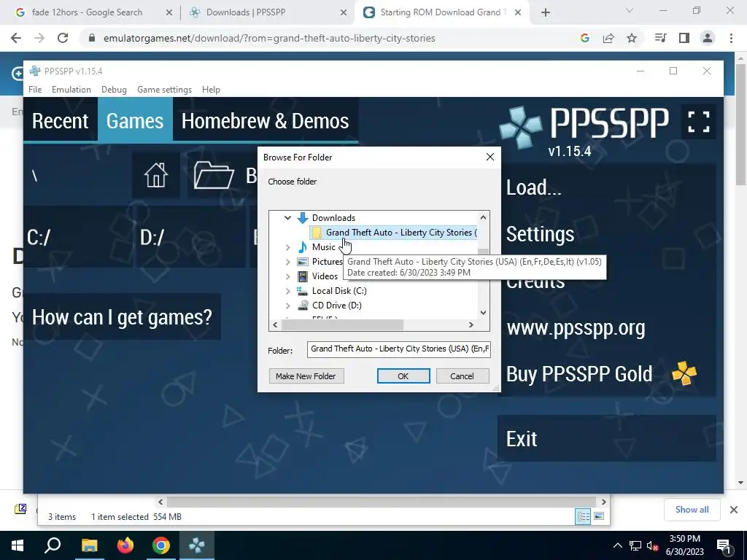Collapse the Downloads tree node
The width and height of the screenshot is (747, 560).
(287, 217)
